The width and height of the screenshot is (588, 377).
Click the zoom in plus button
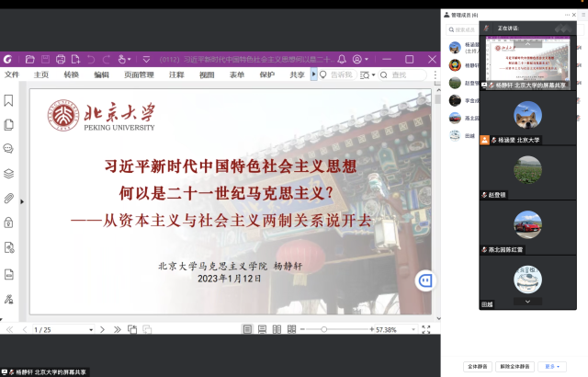point(371,329)
